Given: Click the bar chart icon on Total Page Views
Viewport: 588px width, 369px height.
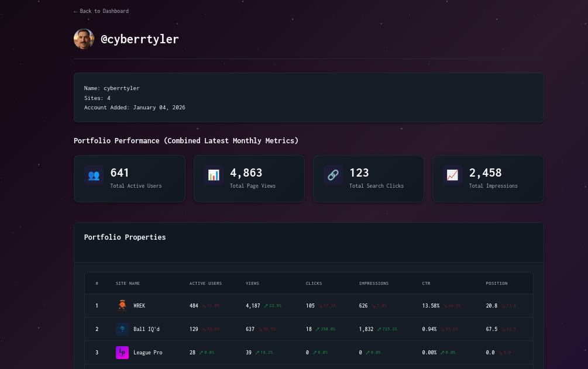Looking at the screenshot, I should pos(214,175).
